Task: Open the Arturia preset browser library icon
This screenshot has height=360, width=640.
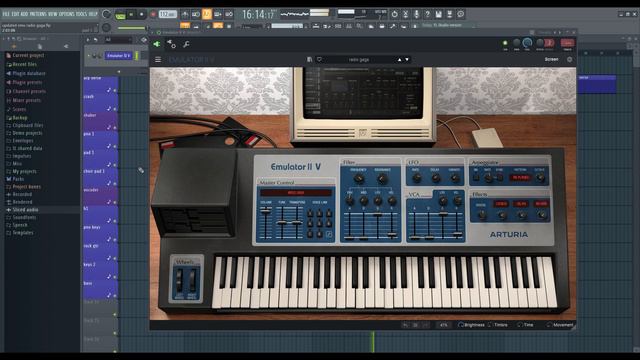Action: (x=309, y=60)
